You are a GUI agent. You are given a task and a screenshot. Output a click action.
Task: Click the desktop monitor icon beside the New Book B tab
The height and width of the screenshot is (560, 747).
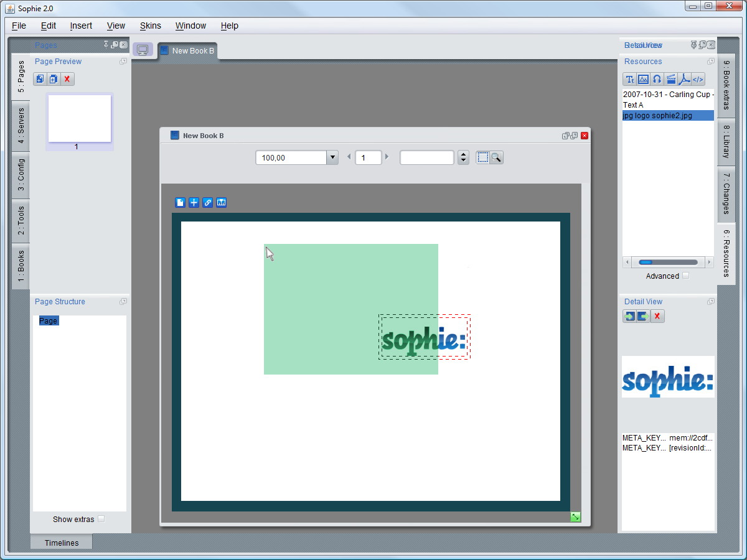pyautogui.click(x=143, y=50)
